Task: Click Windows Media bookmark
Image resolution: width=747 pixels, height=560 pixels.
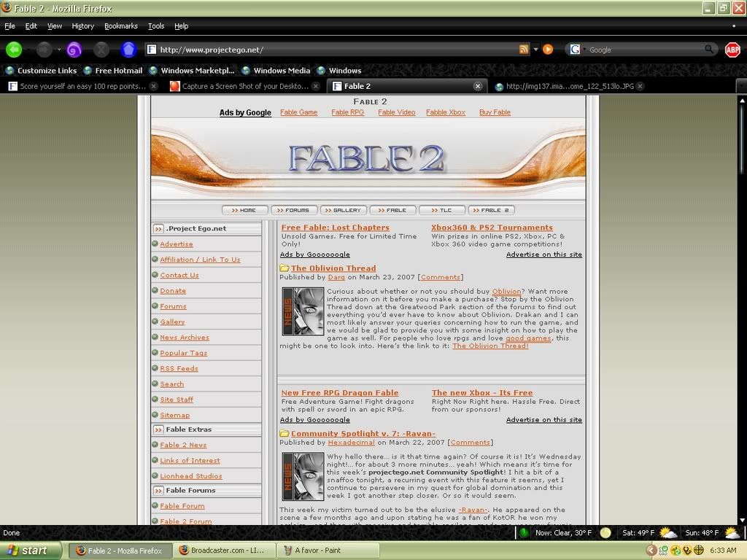Action: tap(276, 71)
